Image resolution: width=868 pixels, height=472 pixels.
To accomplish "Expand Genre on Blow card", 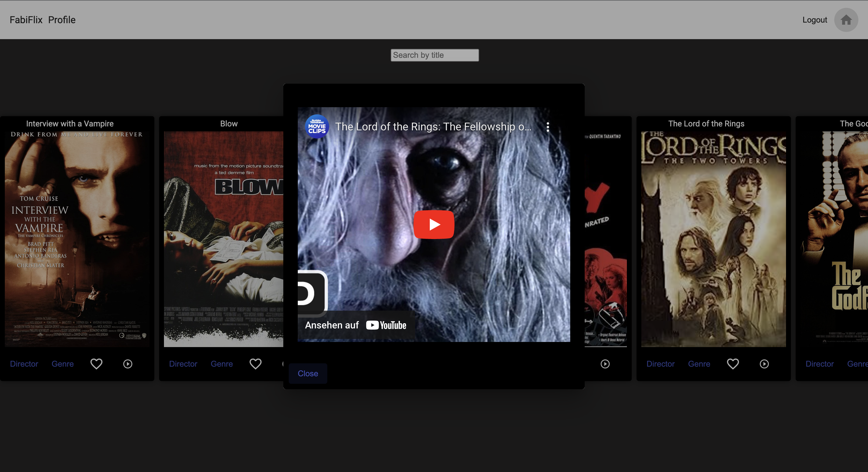I will tap(222, 364).
